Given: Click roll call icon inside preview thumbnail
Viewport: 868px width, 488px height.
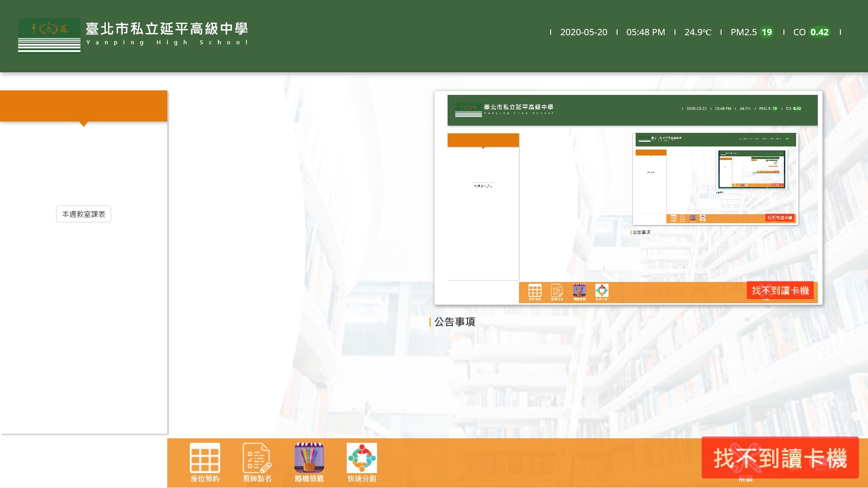Looking at the screenshot, I should pyautogui.click(x=557, y=291).
